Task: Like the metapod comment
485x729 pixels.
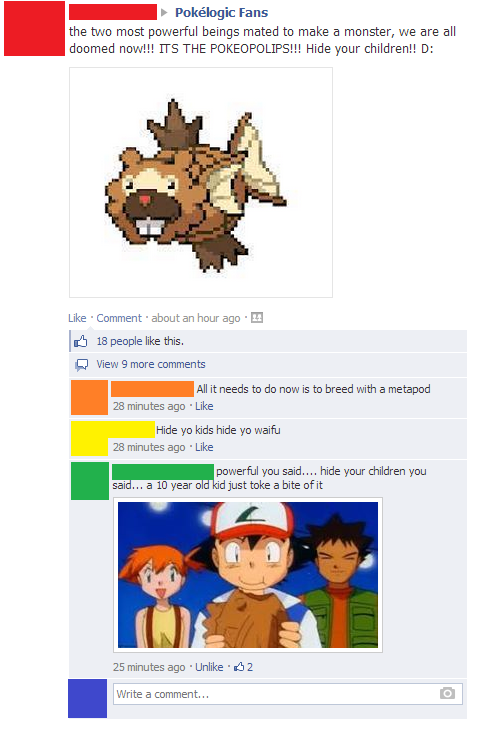Action: 204,406
